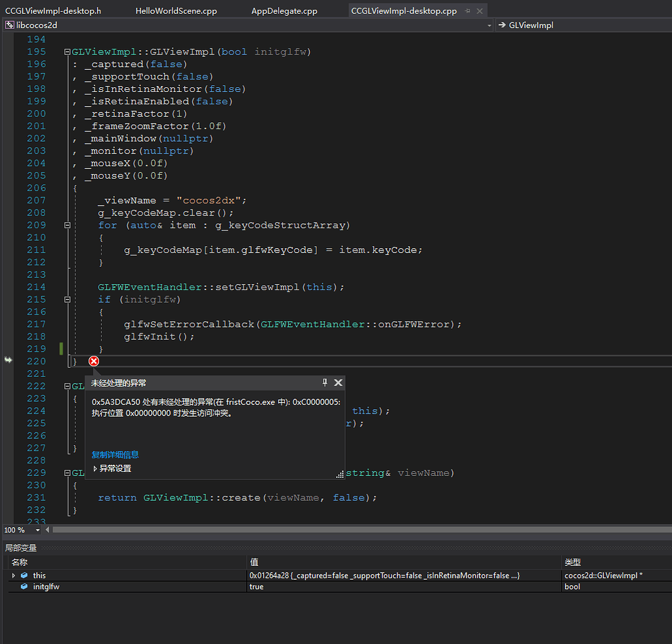Collapse the GLViewImpl constructor at line 195
This screenshot has width=672, height=644.
68,51
